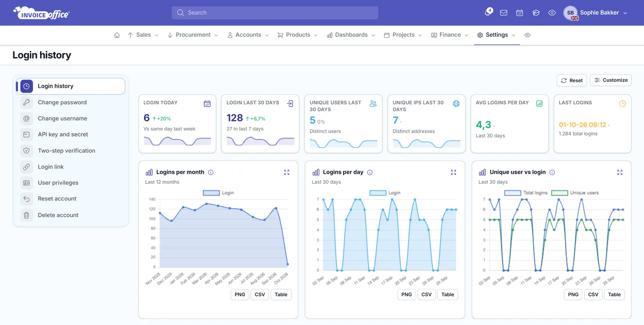The width and height of the screenshot is (644, 325).
Task: Expand the Unique user vs login chart fullscreen
Action: tap(620, 172)
